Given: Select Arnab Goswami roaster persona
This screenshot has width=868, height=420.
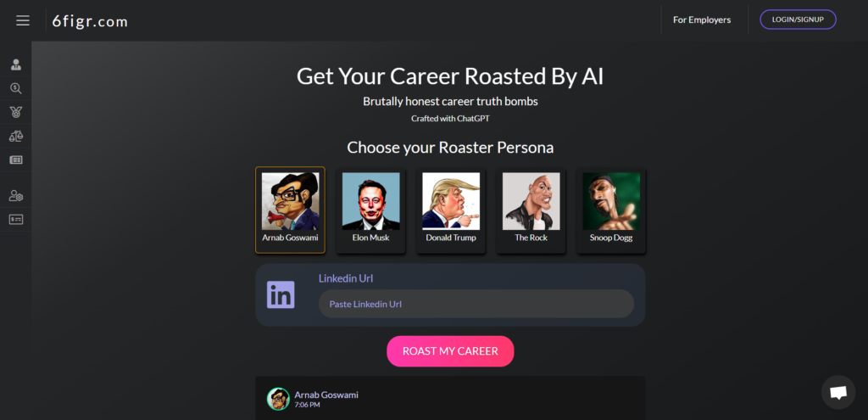Looking at the screenshot, I should tap(290, 210).
